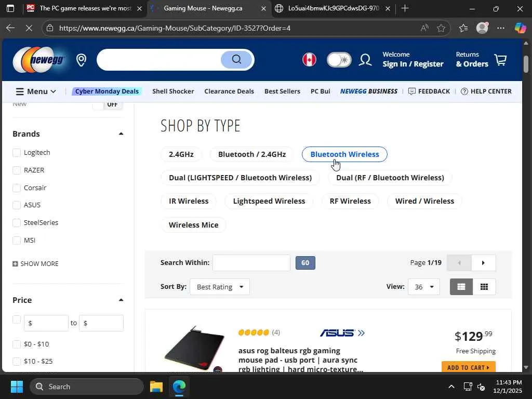Screen dimensions: 532x399
Task: Open the shopping cart icon
Action: tap(500, 60)
